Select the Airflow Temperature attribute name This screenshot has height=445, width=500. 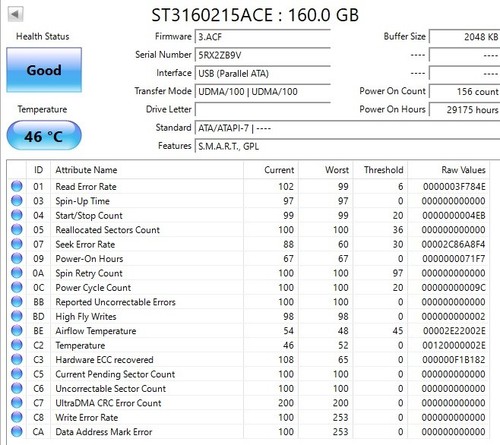[96, 331]
